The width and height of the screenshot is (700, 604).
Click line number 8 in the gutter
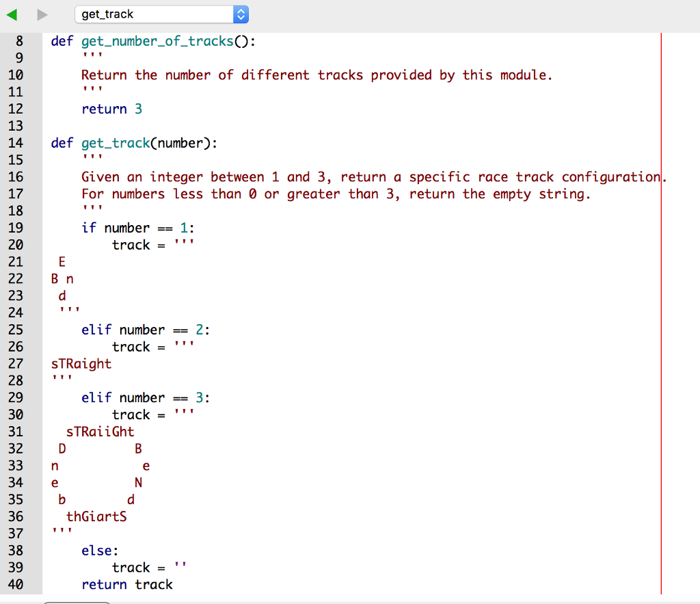[18, 41]
